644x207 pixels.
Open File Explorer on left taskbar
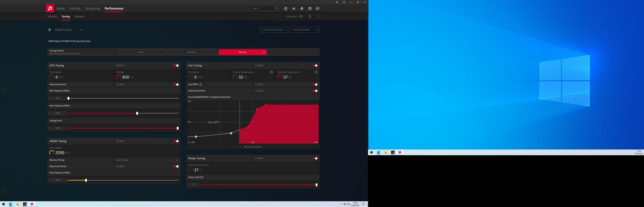(18, 204)
